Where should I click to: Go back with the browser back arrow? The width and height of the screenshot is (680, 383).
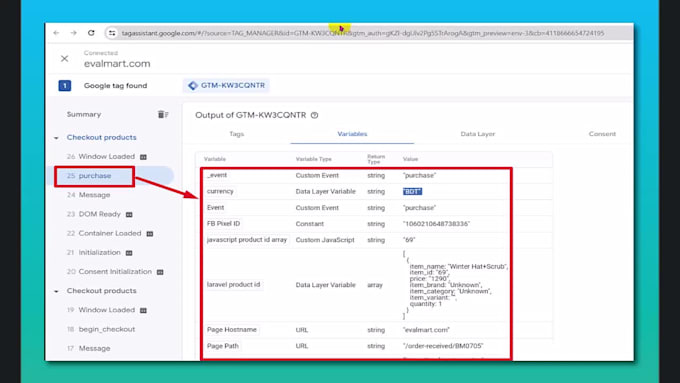tap(56, 33)
